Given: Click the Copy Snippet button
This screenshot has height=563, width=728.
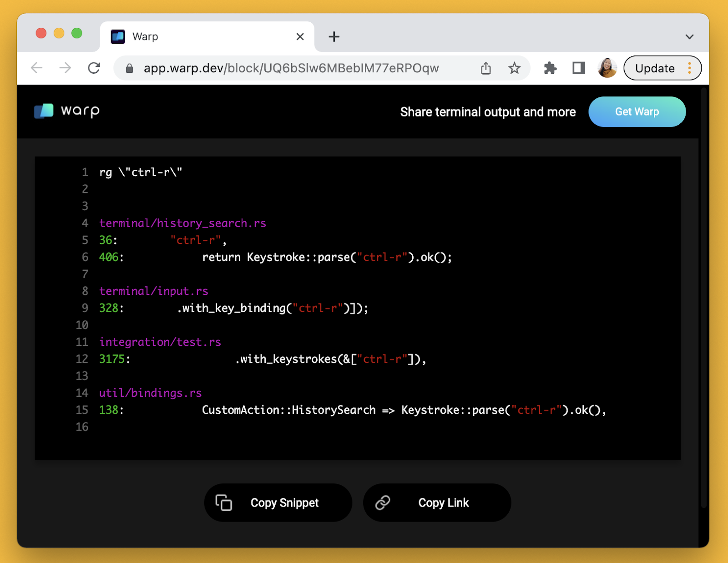Looking at the screenshot, I should [278, 502].
